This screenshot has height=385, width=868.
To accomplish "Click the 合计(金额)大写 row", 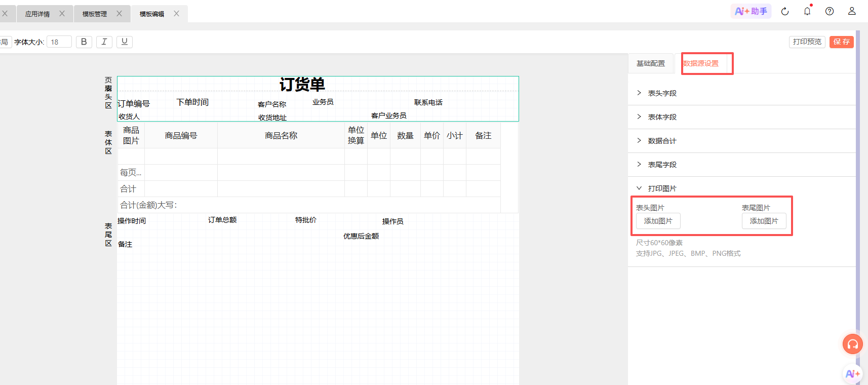I will (309, 205).
